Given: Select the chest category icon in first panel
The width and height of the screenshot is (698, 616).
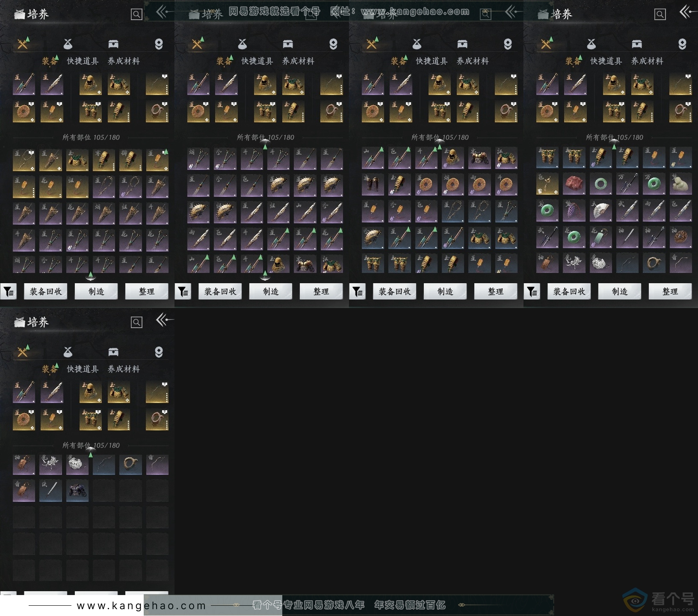Looking at the screenshot, I should (x=113, y=44).
